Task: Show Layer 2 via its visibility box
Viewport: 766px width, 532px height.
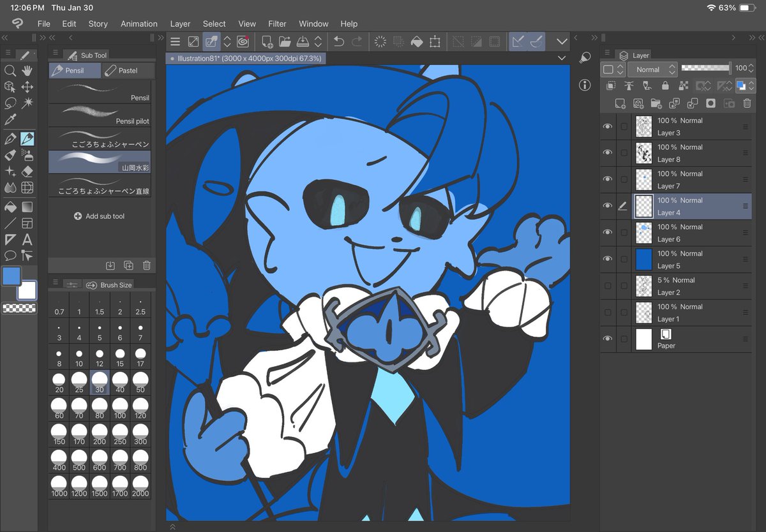Action: (x=608, y=286)
